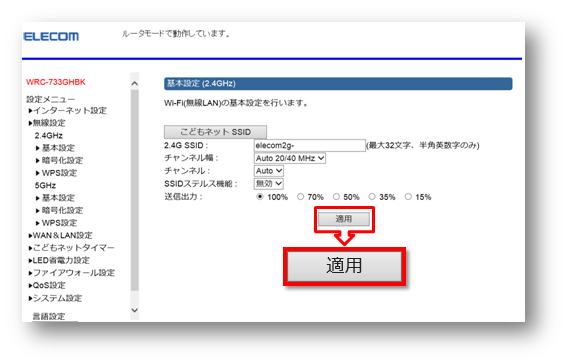Click the ルータモードで動作しています status text

pos(176,34)
